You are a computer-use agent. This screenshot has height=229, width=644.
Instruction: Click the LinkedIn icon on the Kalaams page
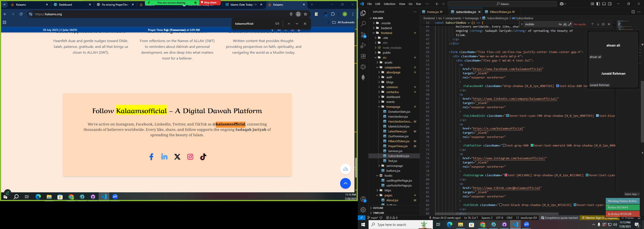pos(164,157)
